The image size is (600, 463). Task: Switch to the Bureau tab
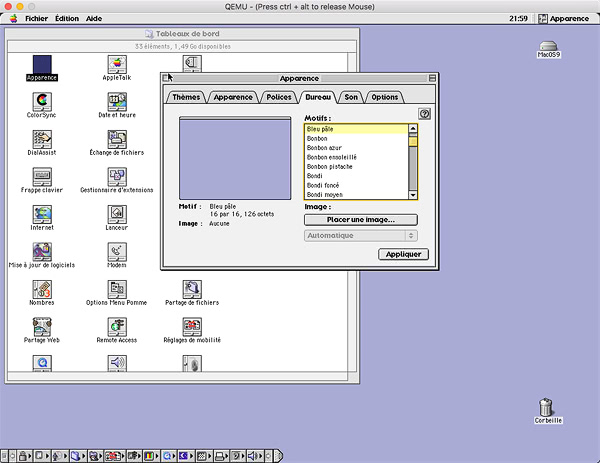pyautogui.click(x=318, y=97)
